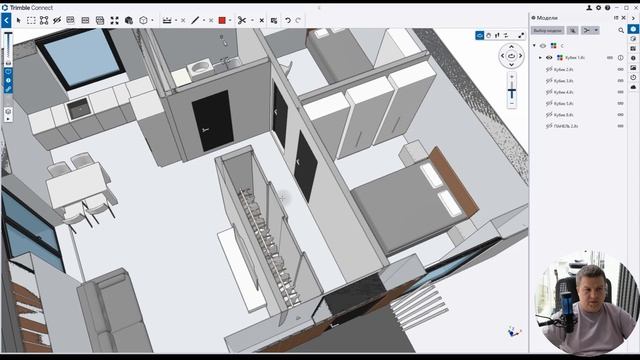
Task: Select the scissors clip plane tool
Action: coord(242,20)
